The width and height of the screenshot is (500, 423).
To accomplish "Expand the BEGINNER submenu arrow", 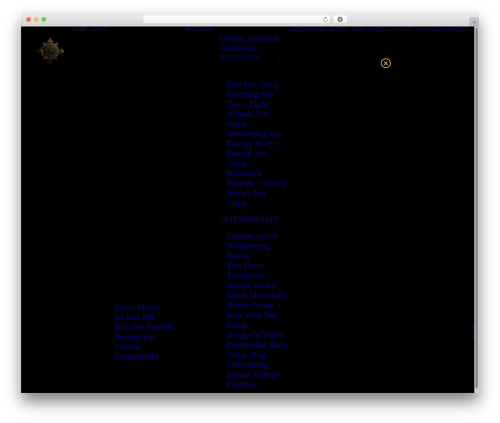I will [x=279, y=58].
